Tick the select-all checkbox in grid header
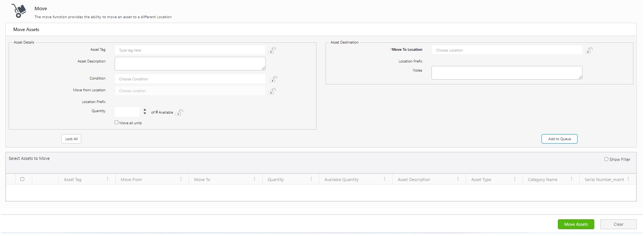This screenshot has height=236, width=644. tap(22, 179)
